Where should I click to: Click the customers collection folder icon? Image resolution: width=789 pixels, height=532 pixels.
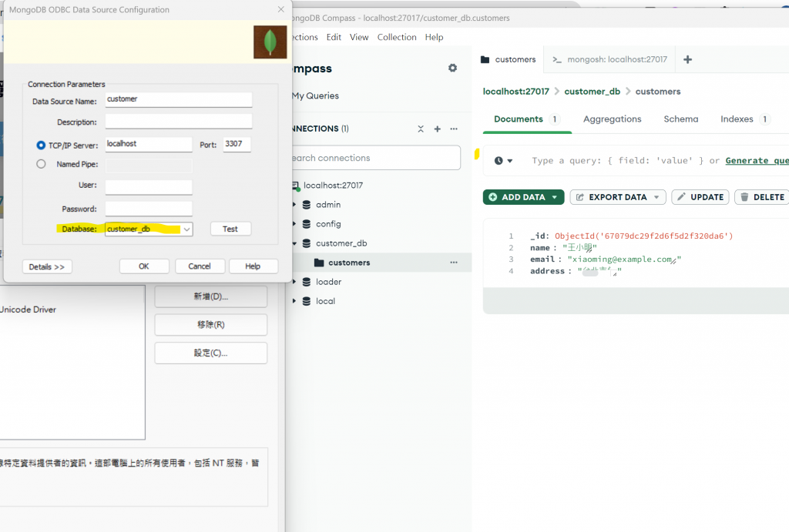(319, 263)
